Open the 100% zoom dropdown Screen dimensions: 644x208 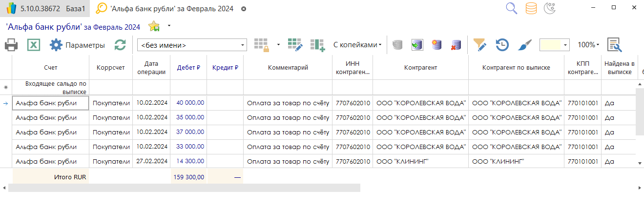tap(588, 45)
